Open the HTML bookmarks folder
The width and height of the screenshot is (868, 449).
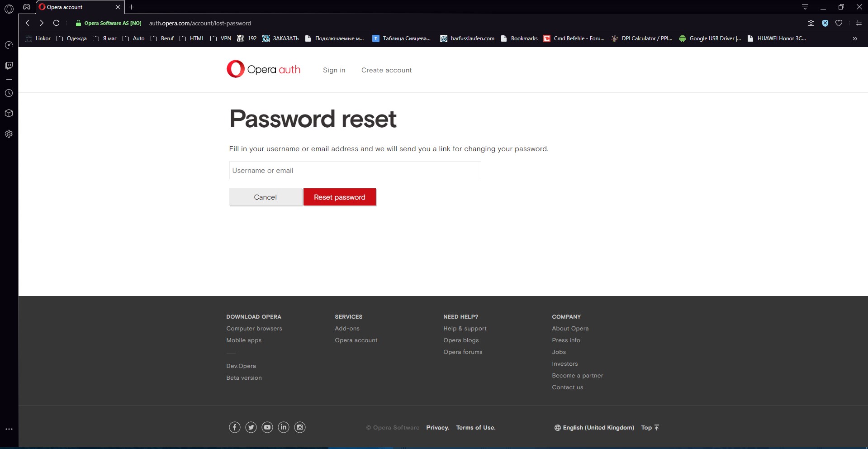(x=192, y=38)
